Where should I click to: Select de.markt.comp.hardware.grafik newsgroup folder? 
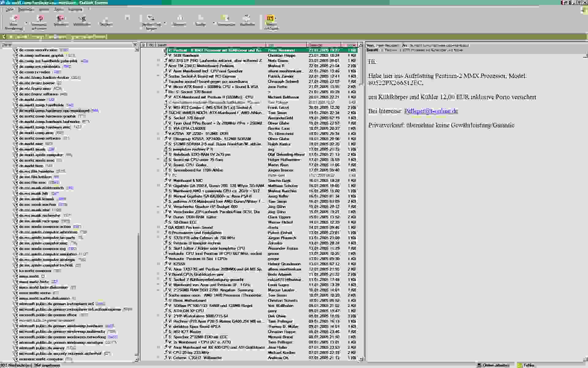click(47, 116)
